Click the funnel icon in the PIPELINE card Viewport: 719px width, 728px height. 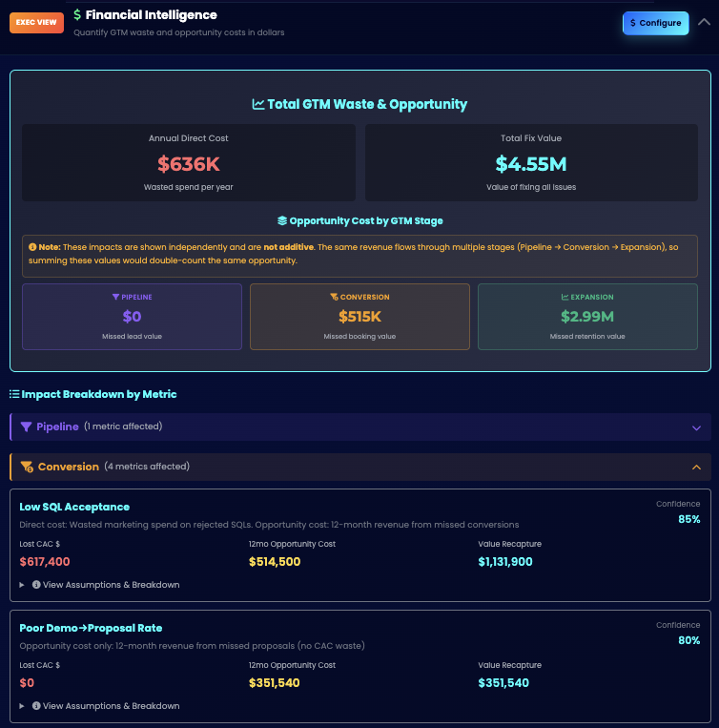coord(115,297)
